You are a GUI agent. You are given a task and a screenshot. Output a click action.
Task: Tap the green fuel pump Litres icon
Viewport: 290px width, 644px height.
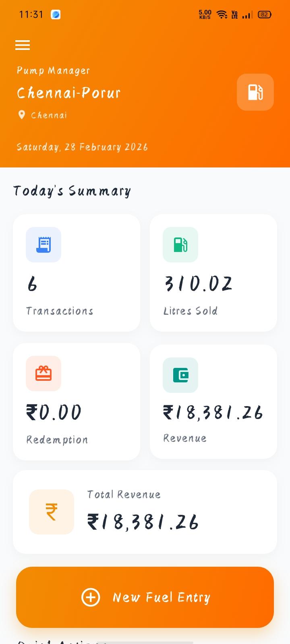[180, 245]
